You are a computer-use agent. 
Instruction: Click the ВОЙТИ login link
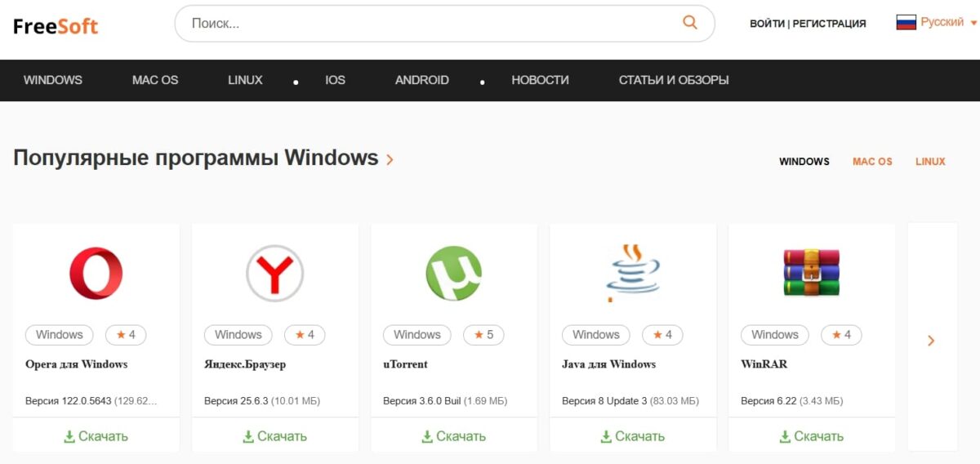coord(767,24)
